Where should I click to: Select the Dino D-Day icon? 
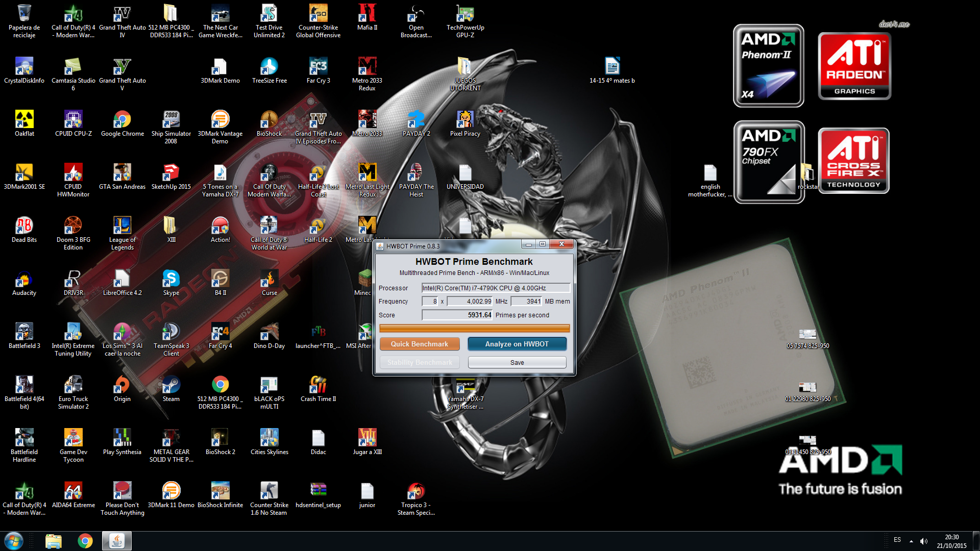click(269, 336)
